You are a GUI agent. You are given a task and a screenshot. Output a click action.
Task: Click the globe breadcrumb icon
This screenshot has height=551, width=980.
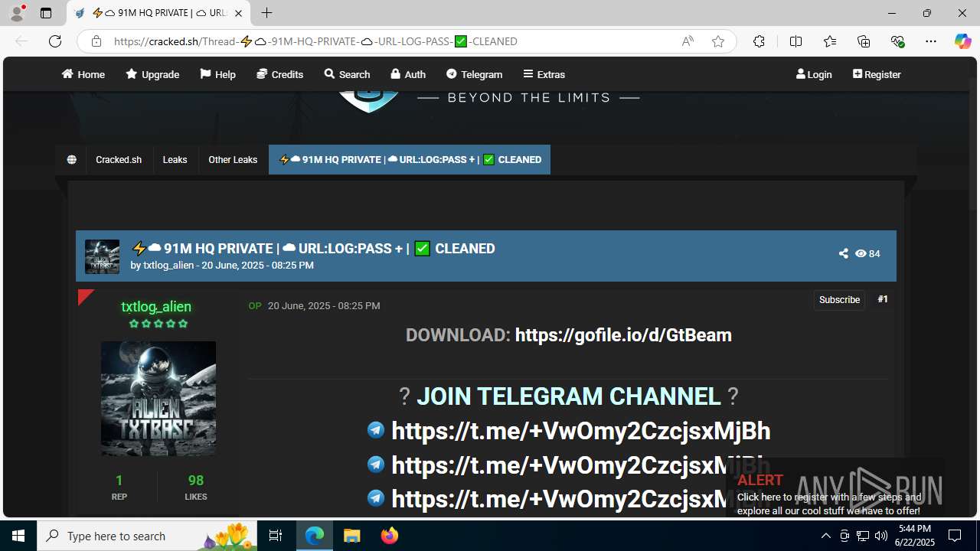click(x=71, y=160)
